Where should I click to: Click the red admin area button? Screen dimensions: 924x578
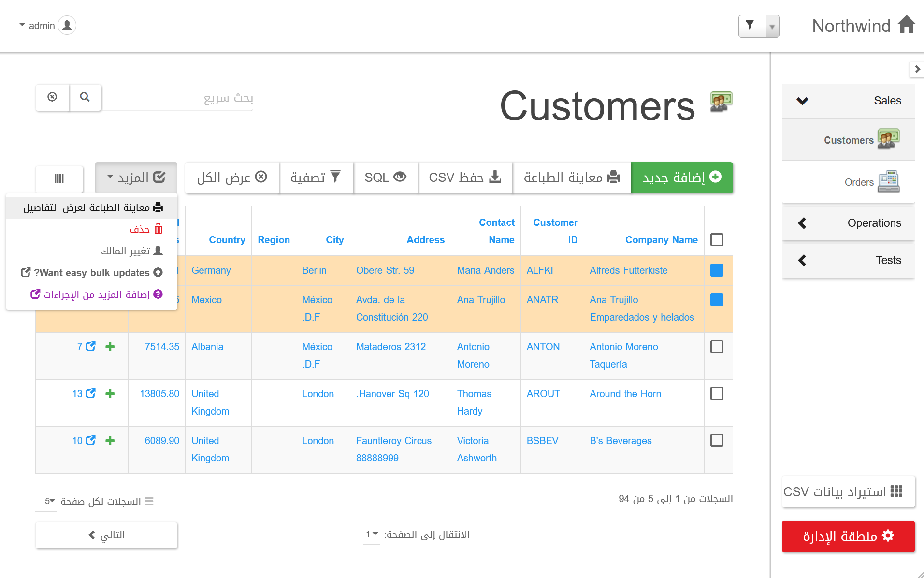tap(848, 536)
